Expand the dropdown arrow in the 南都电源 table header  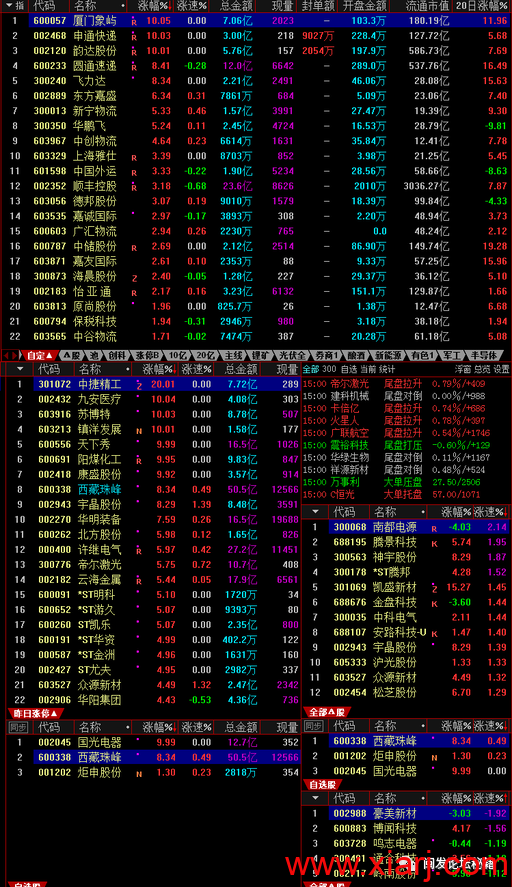(x=316, y=511)
